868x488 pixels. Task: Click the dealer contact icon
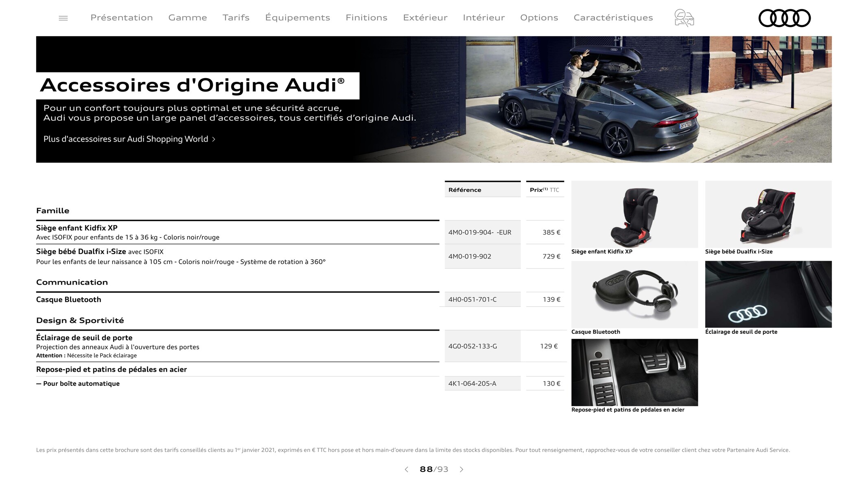point(684,18)
